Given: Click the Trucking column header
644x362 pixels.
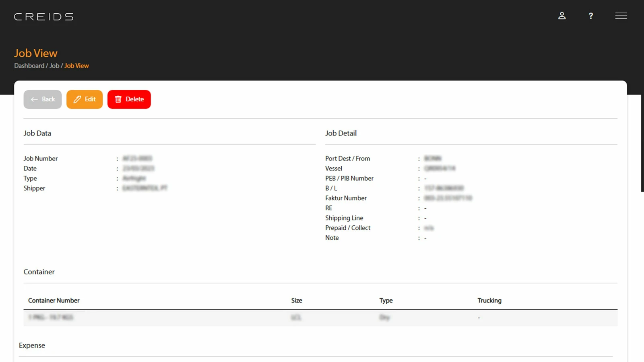Looking at the screenshot, I should (489, 300).
